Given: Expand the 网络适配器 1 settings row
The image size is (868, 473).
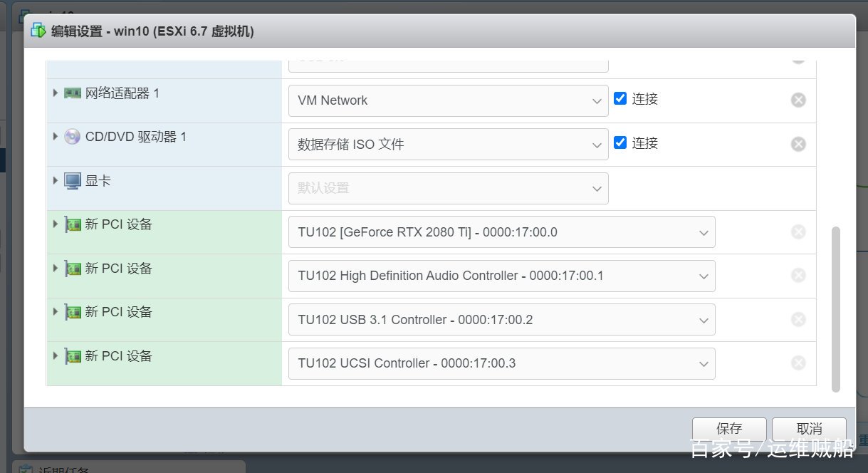Looking at the screenshot, I should 56,93.
